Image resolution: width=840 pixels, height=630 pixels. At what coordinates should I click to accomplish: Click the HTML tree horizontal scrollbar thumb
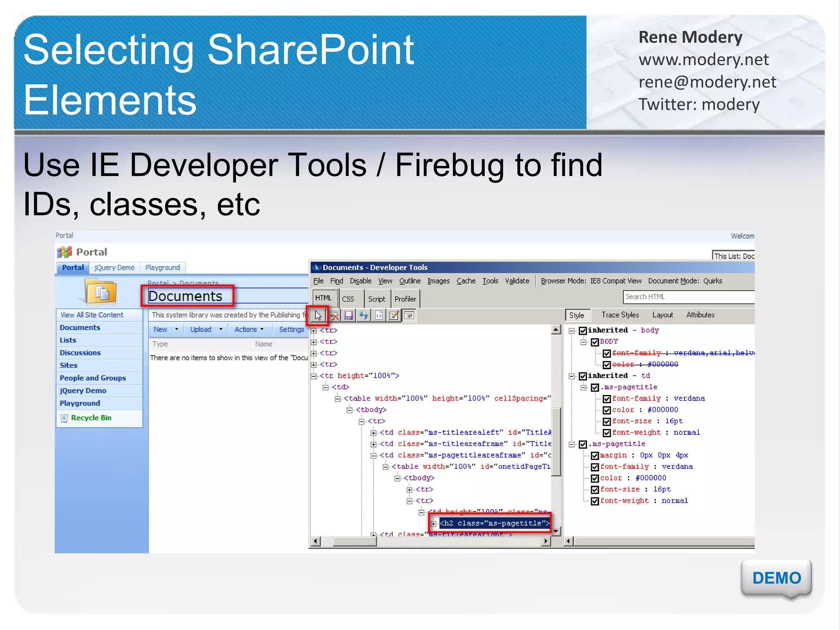click(354, 541)
